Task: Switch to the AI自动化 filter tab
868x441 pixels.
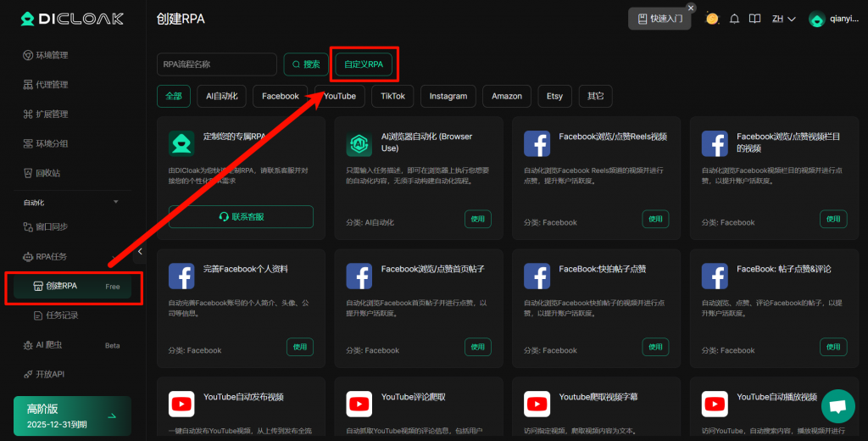Action: (x=222, y=96)
